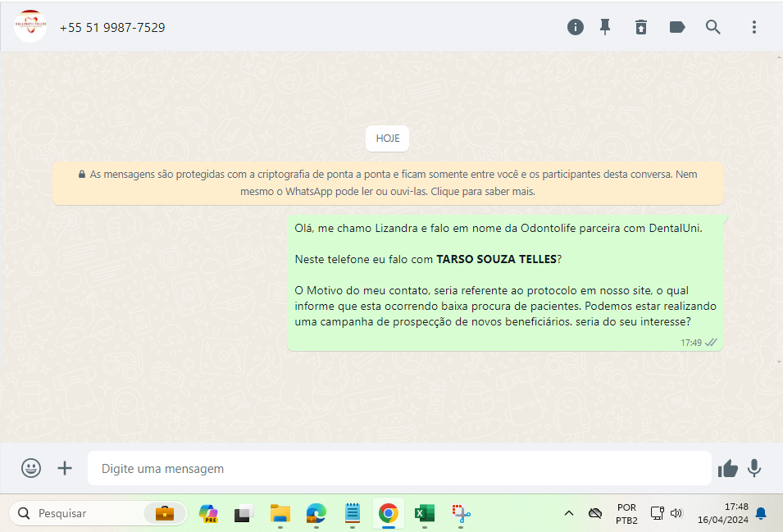Open Snipping Tool from taskbar
The width and height of the screenshot is (783, 532).
pos(461,513)
